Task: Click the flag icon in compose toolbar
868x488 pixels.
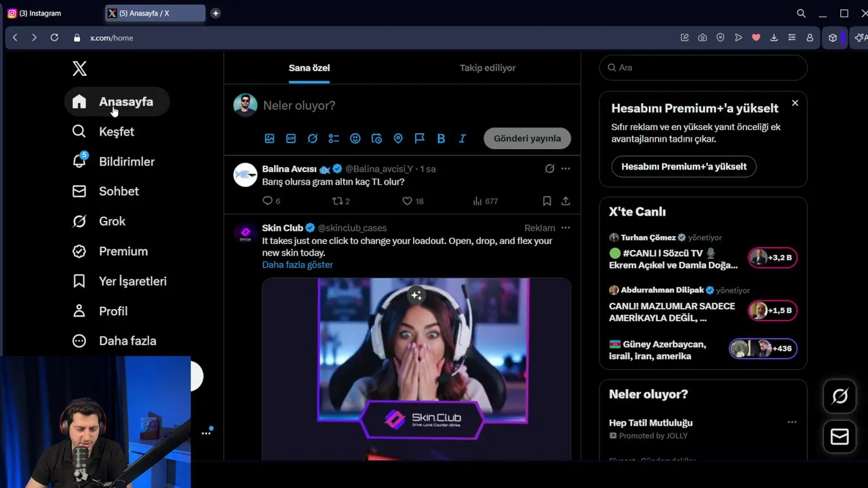Action: click(x=420, y=138)
